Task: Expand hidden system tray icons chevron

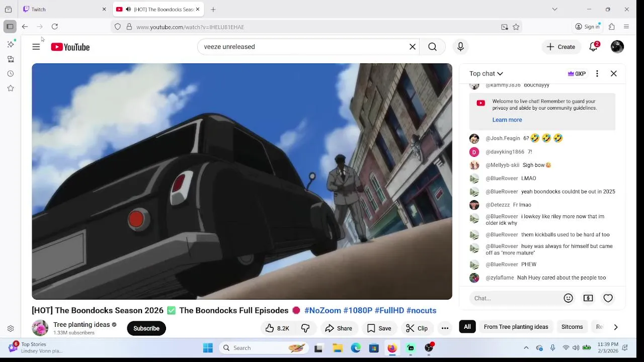Action: point(526,348)
